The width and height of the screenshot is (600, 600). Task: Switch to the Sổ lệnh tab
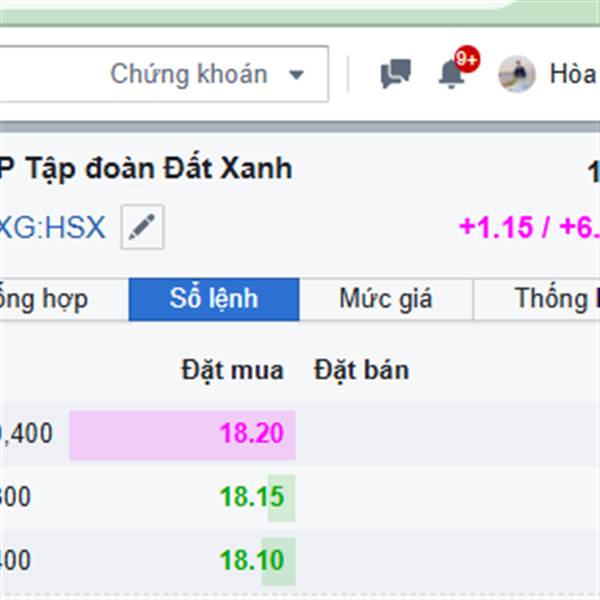point(214,299)
